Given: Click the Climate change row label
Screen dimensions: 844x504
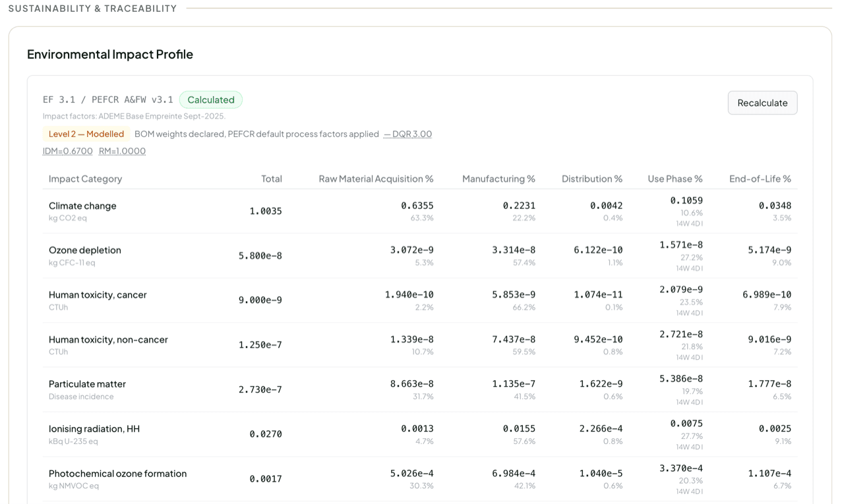Looking at the screenshot, I should (x=82, y=206).
